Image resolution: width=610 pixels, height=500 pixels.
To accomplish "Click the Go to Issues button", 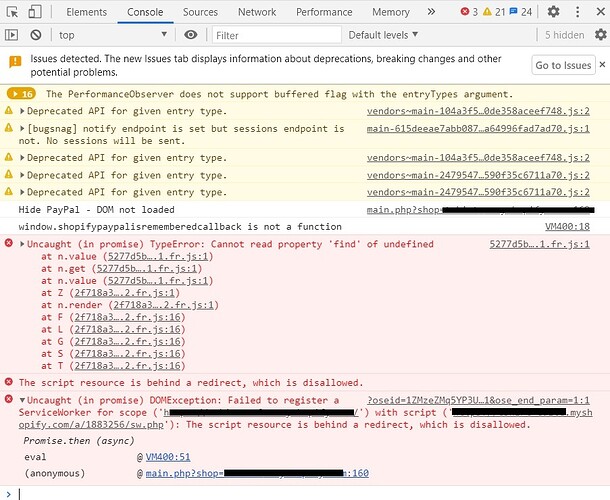I will [x=563, y=65].
